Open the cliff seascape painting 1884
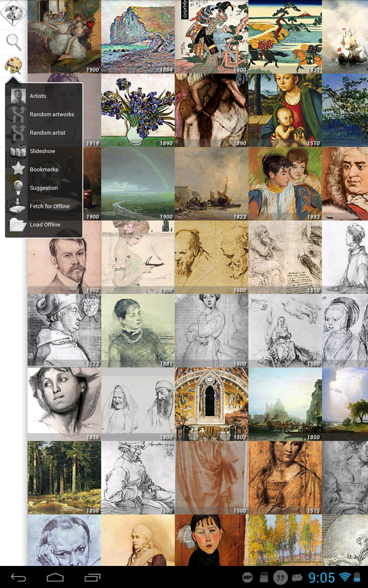Viewport: 368px width, 588px height. (x=138, y=37)
